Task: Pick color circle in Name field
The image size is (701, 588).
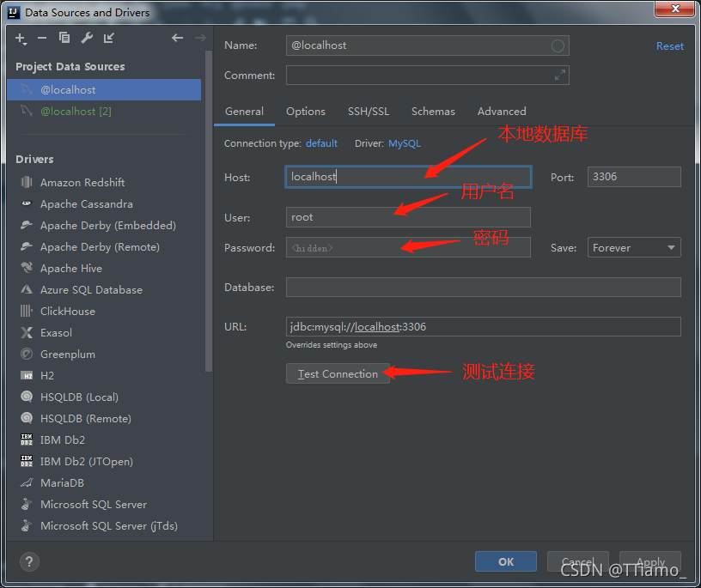Action: pos(558,45)
